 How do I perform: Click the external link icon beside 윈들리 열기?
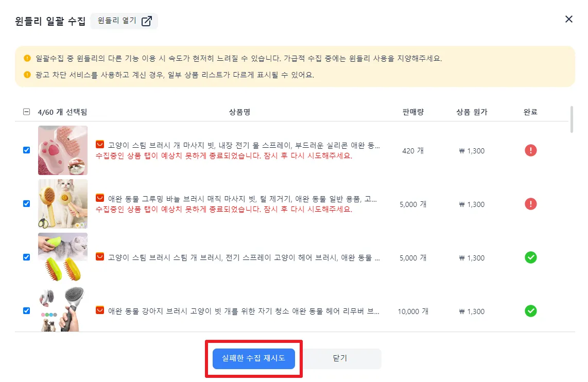tap(147, 21)
